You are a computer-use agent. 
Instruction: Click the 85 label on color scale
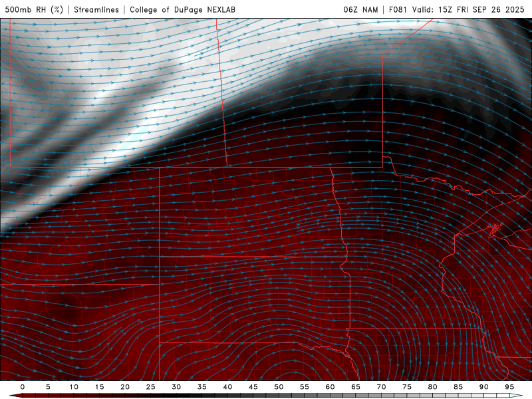[x=458, y=387]
